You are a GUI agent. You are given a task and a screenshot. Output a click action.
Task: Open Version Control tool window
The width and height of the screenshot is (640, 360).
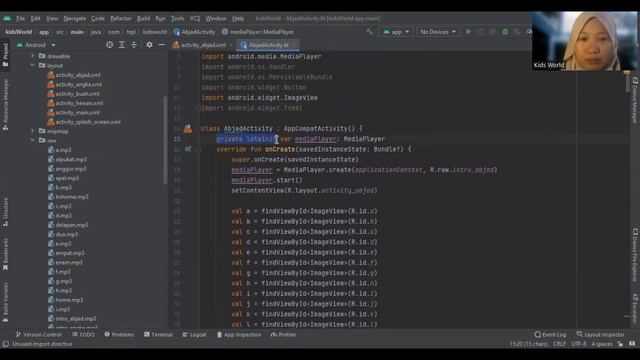coord(39,335)
